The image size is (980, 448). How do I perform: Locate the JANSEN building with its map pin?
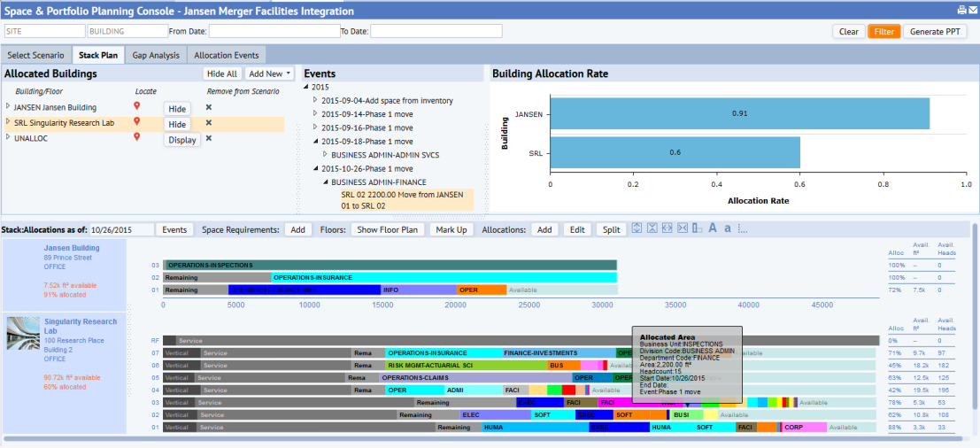coord(137,107)
